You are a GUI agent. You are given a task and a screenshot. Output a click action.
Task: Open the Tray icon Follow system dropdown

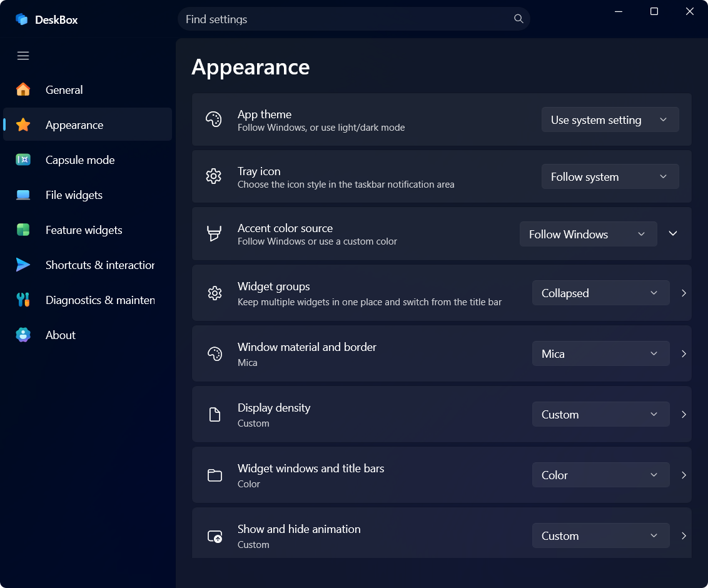pyautogui.click(x=610, y=176)
